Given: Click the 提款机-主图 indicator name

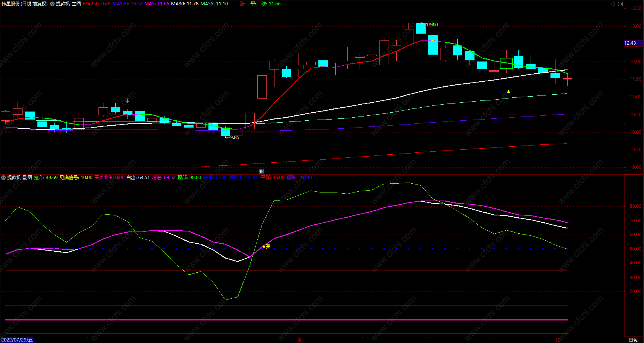Looking at the screenshot, I should tap(69, 4).
